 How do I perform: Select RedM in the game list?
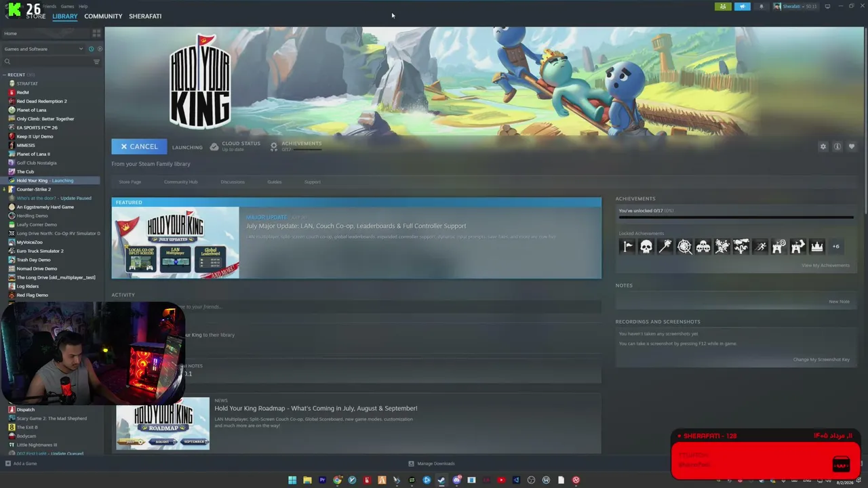point(23,92)
